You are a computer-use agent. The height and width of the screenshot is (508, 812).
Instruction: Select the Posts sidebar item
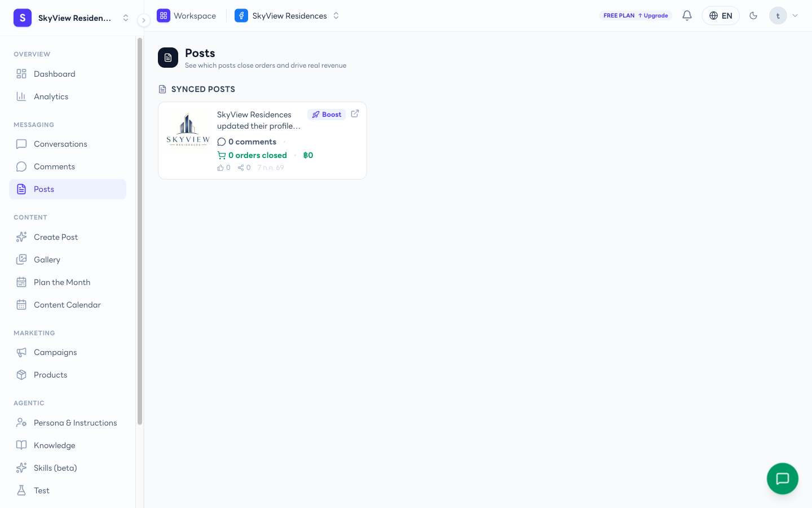coord(68,189)
